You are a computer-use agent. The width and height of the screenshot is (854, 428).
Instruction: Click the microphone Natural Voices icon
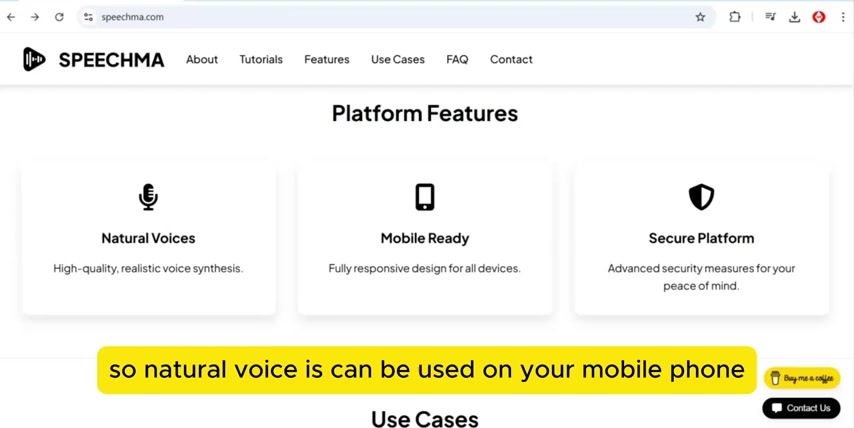(x=148, y=197)
